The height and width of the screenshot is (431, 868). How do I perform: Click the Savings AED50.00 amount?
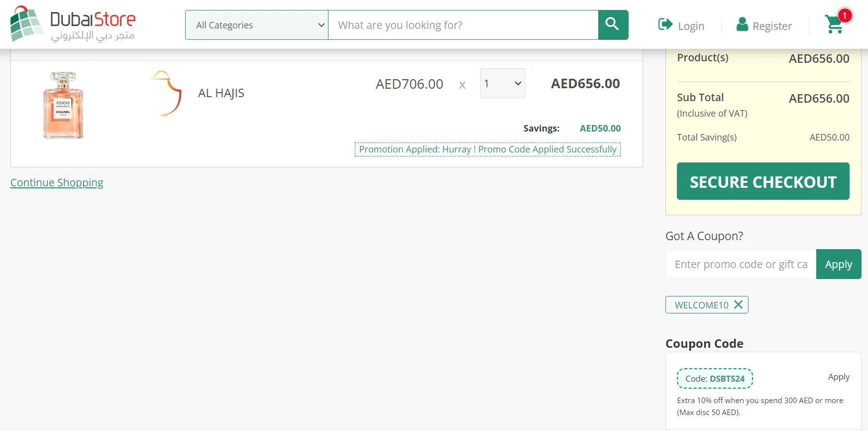click(x=600, y=129)
